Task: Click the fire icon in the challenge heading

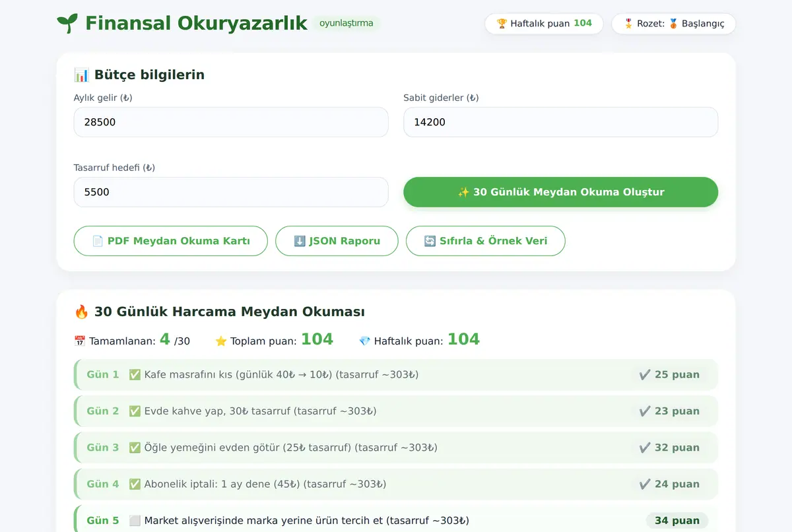Action: coord(82,312)
